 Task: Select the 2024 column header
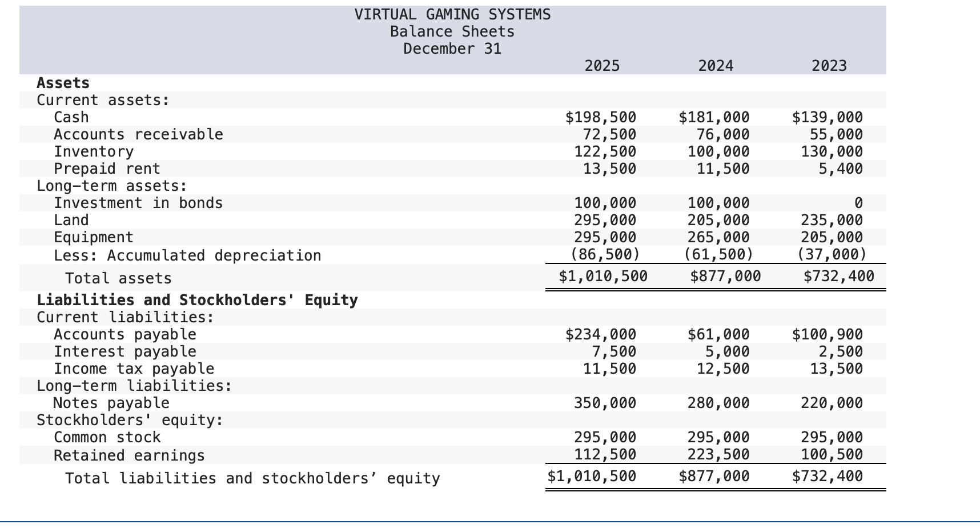716,66
